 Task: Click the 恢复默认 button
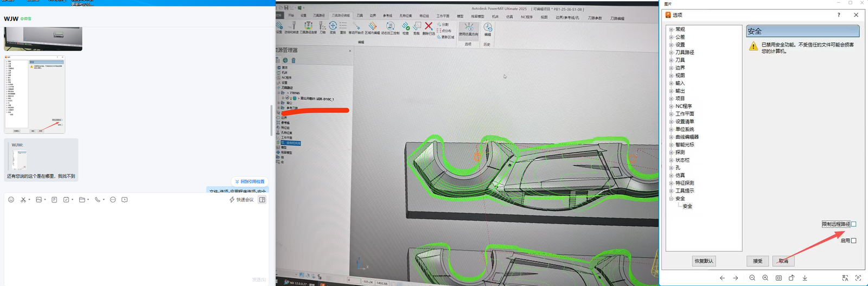pos(704,261)
